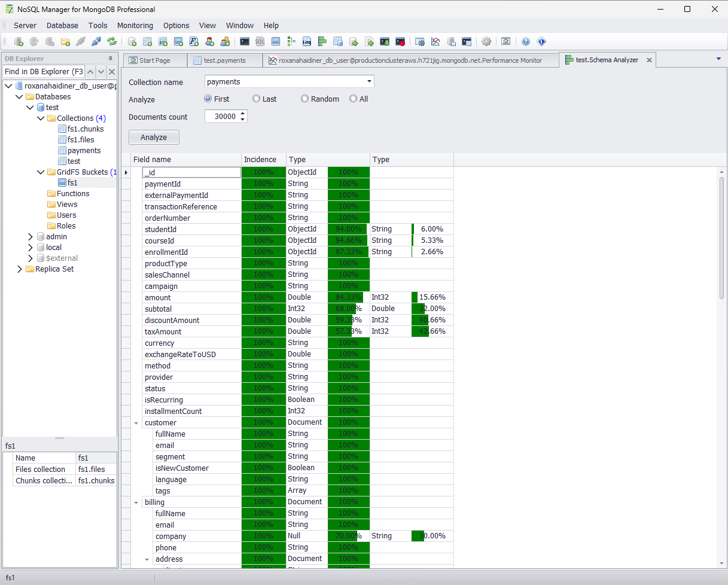Open the black shell console icon
Image resolution: width=728 pixels, height=585 pixels.
[245, 41]
